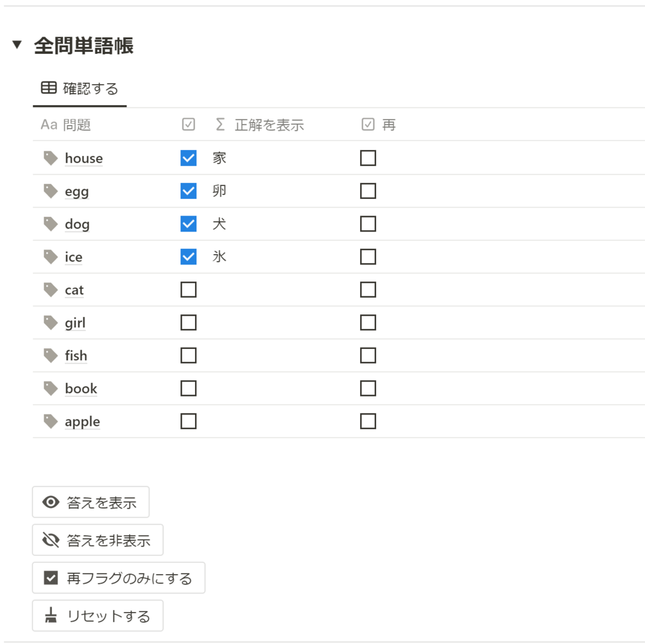Screen dimensions: 645x644
Task: Collapse the 全問単語帳 toggle triangle
Action: (17, 46)
